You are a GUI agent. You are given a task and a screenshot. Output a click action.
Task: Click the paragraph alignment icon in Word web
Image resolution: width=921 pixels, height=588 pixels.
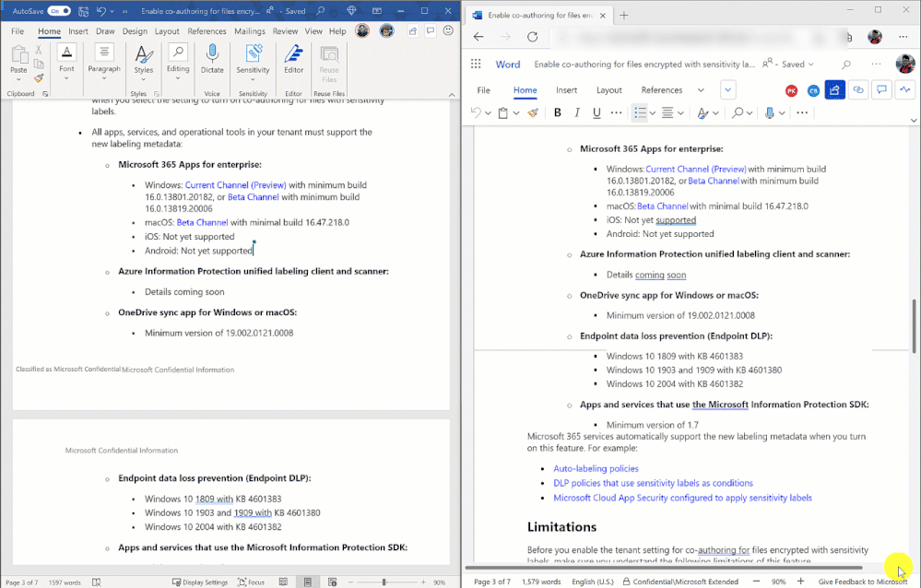667,112
